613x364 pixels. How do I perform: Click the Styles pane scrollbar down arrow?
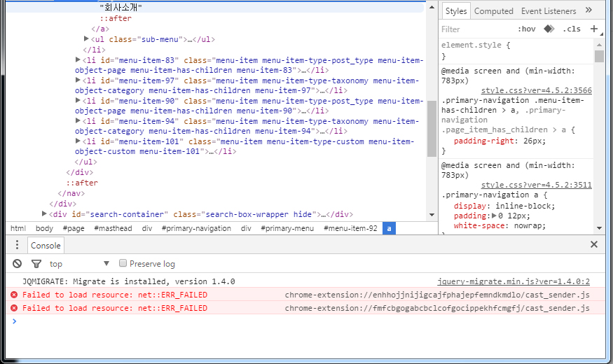599,228
